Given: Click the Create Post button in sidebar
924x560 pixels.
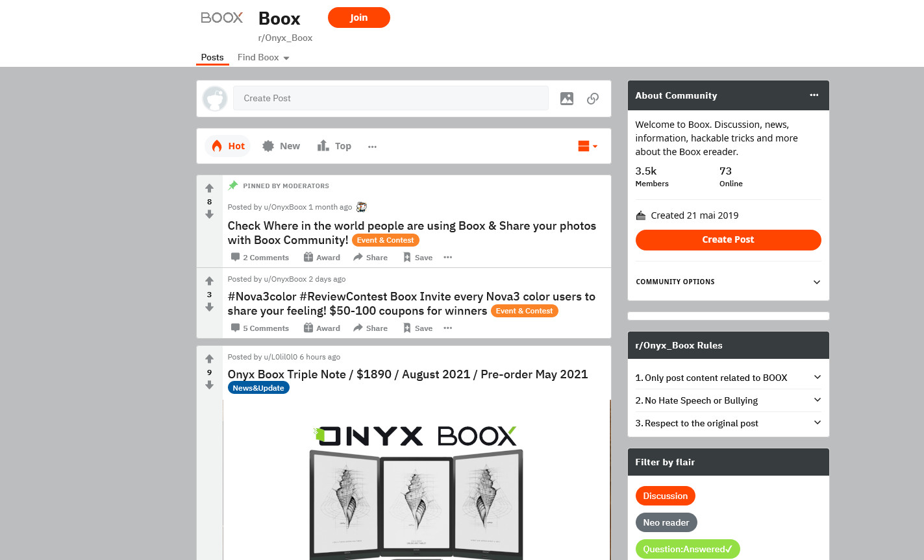Looking at the screenshot, I should point(728,239).
